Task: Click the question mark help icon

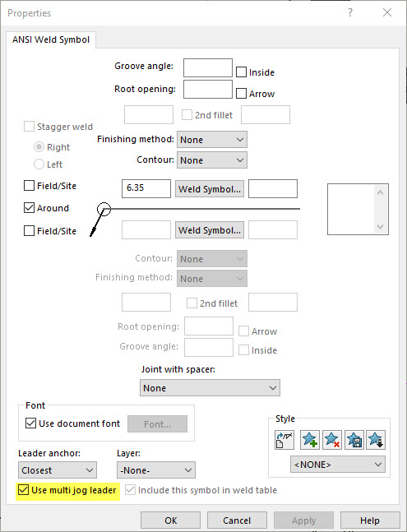Action: coord(350,12)
